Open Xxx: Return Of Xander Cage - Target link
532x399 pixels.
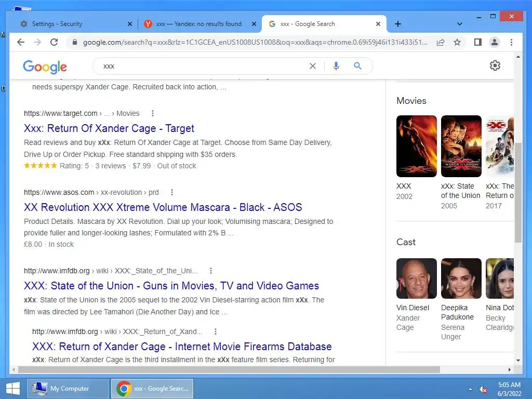pyautogui.click(x=109, y=128)
